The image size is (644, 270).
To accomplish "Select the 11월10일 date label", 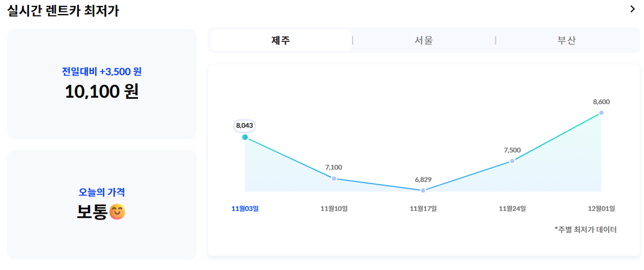I will coord(334,208).
